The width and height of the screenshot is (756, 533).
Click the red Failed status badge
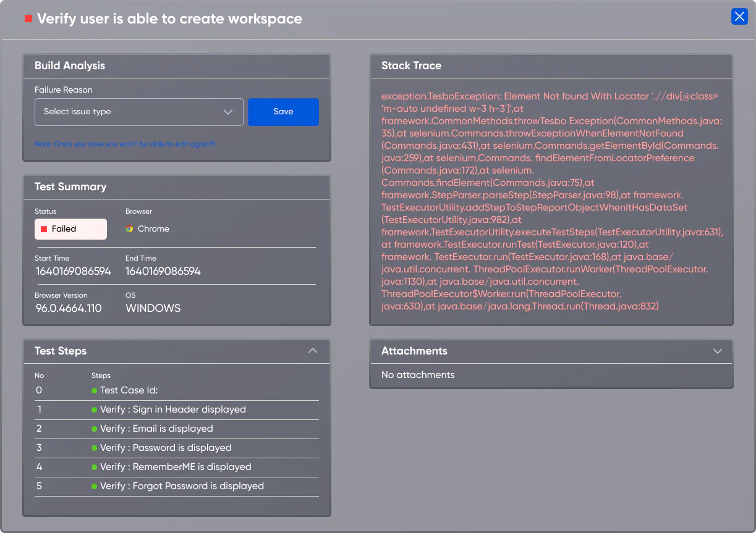[70, 229]
